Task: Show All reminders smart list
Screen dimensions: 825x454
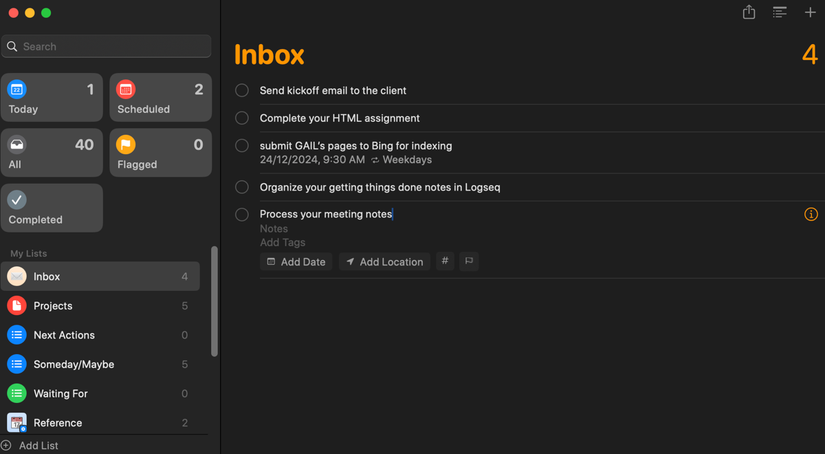Action: (x=52, y=153)
